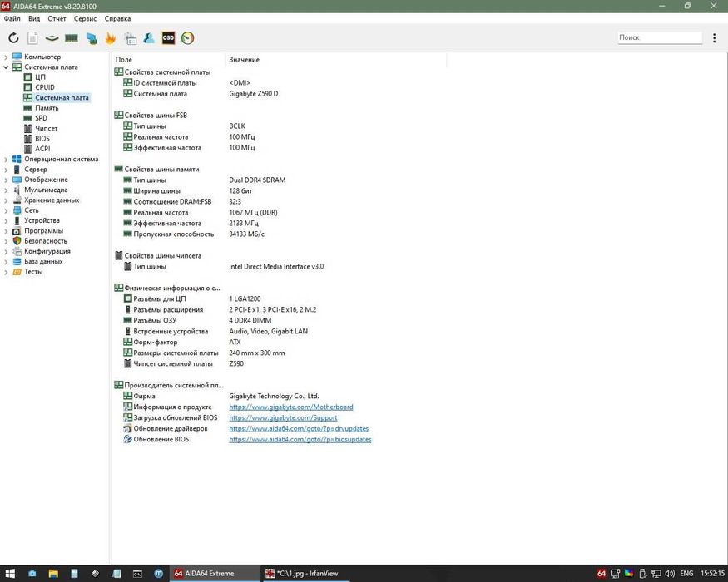The height and width of the screenshot is (582, 728).
Task: Launch the system stability test flame icon
Action: [111, 38]
